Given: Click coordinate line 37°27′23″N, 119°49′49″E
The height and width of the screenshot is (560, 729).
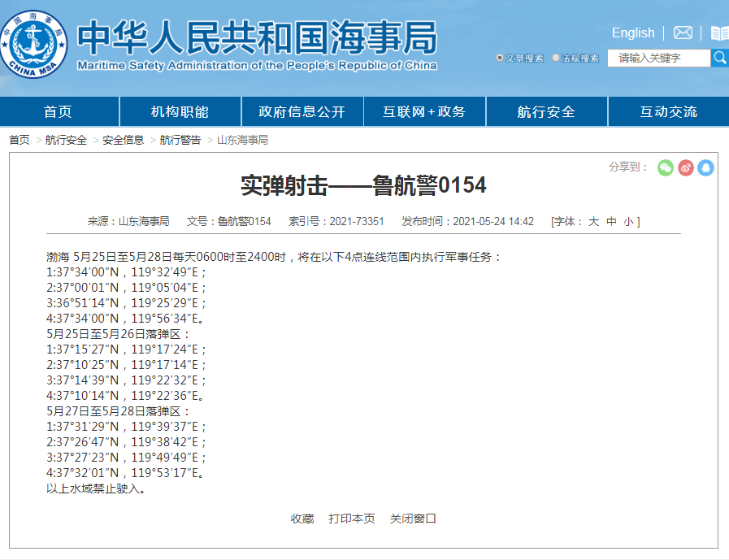Looking at the screenshot, I should click(x=127, y=458).
